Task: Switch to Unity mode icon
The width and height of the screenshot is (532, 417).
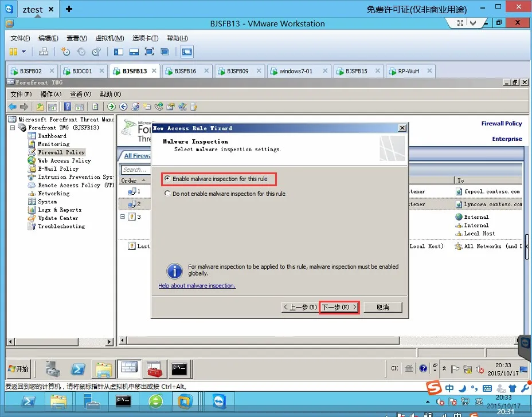Action: tap(165, 52)
